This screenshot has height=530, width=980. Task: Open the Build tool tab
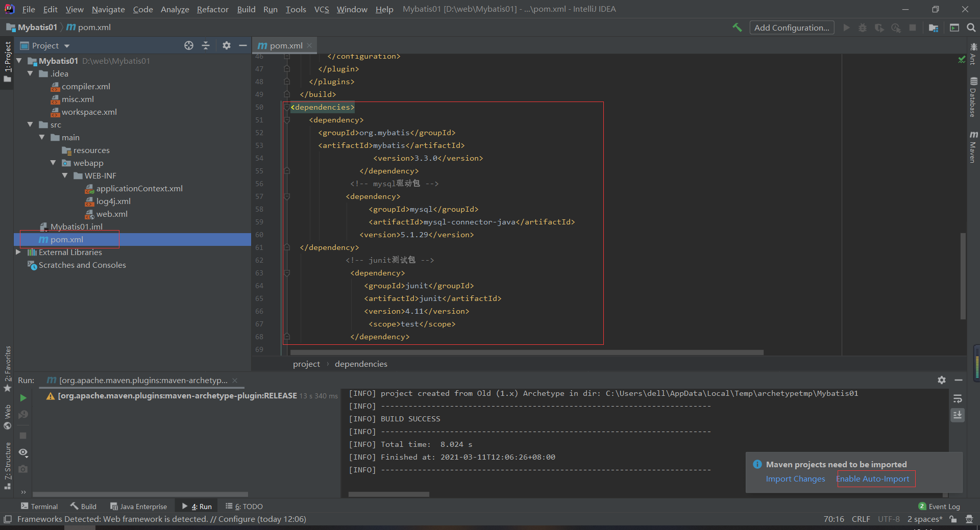click(83, 507)
